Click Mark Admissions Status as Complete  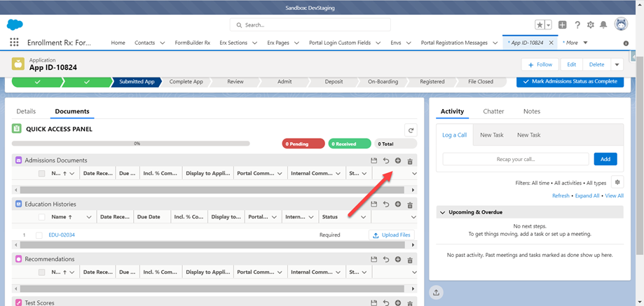coord(570,81)
